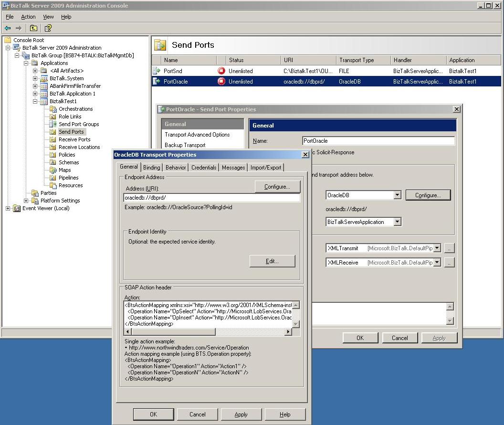
Task: Click the Receive Locations folder icon
Action: (x=53, y=147)
